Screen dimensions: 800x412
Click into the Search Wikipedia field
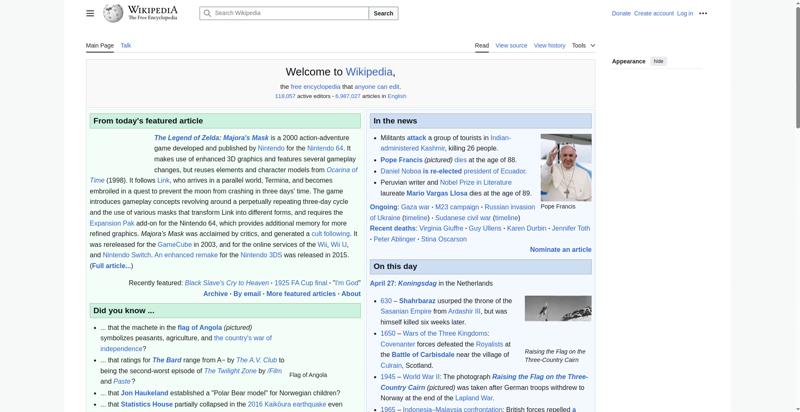[284, 13]
